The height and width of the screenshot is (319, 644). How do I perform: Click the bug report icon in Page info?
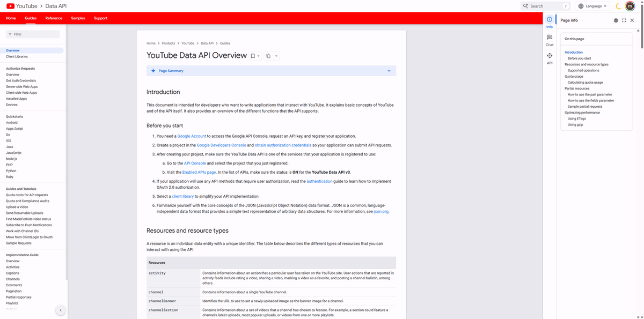(x=616, y=20)
